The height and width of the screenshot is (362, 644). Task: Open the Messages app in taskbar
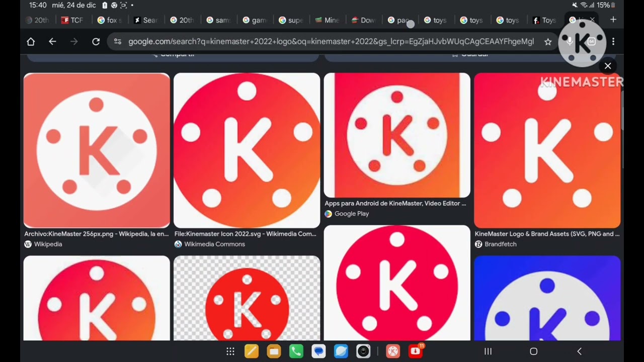[x=318, y=351]
